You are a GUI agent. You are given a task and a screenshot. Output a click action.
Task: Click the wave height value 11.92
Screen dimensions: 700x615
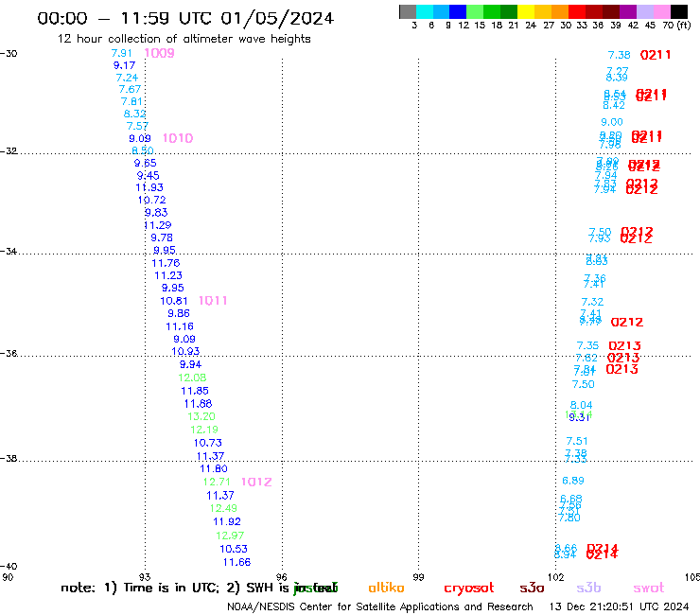[227, 521]
